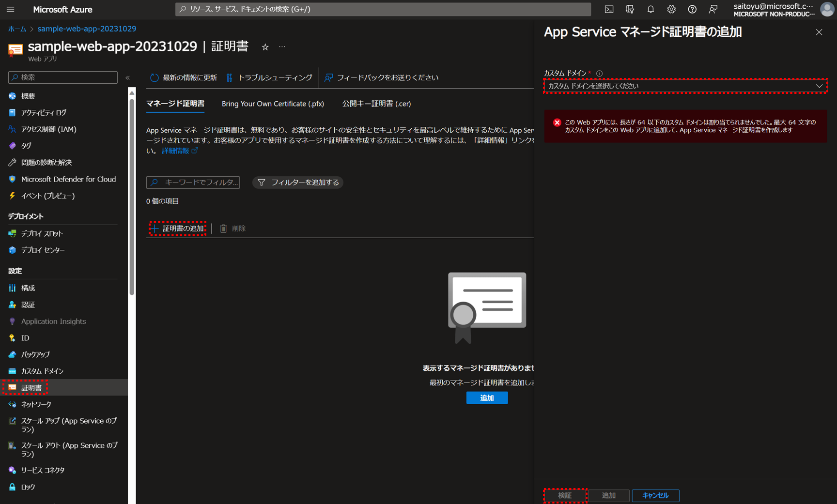
Task: Click the スケール アウト icon
Action: [x=12, y=445]
